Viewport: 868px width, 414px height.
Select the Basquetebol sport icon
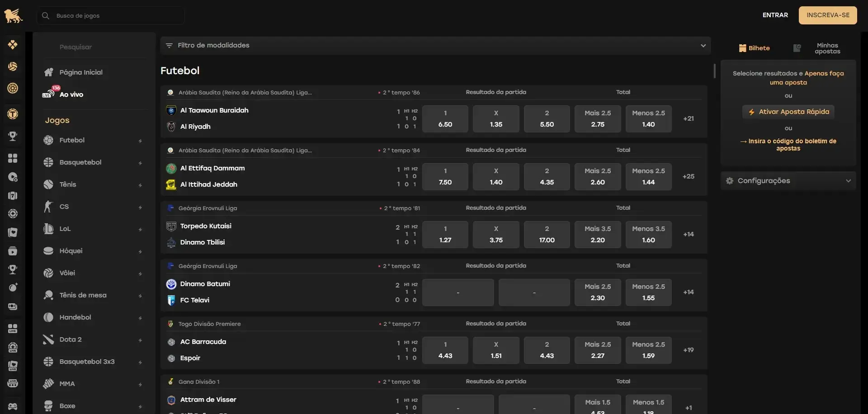[48, 163]
